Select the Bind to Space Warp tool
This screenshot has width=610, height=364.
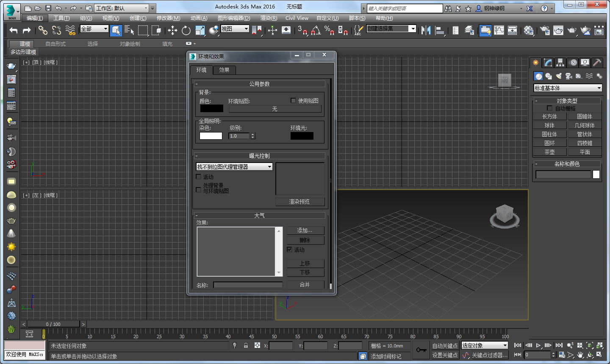(x=70, y=30)
